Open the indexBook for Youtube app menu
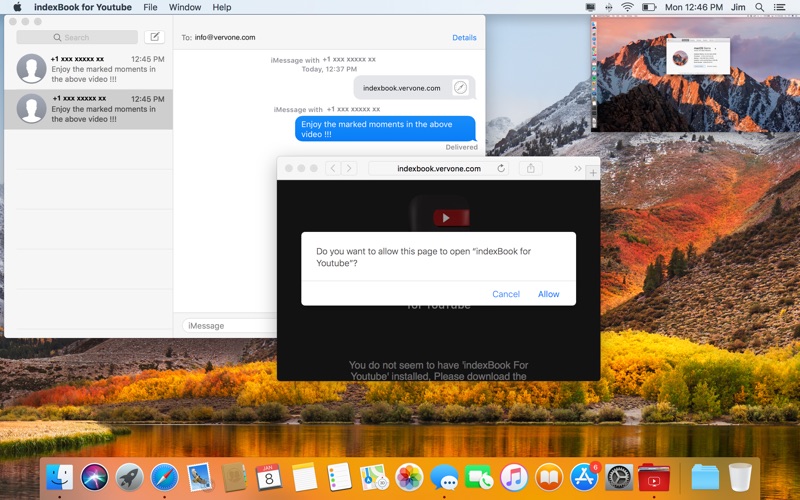 click(83, 7)
